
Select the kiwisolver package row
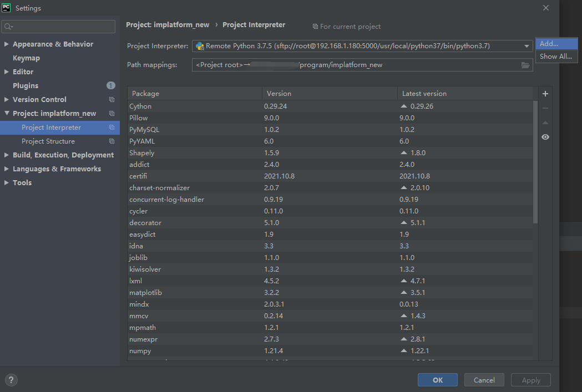[330, 269]
